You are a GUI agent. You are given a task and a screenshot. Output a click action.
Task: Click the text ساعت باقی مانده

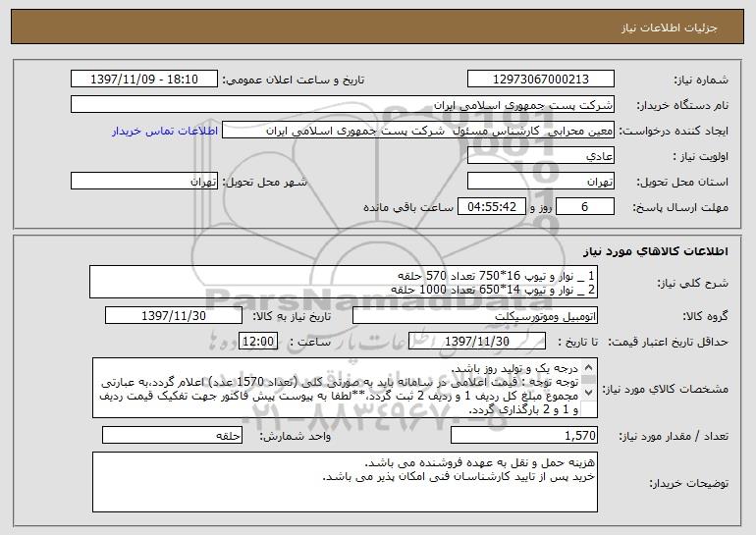[408, 207]
